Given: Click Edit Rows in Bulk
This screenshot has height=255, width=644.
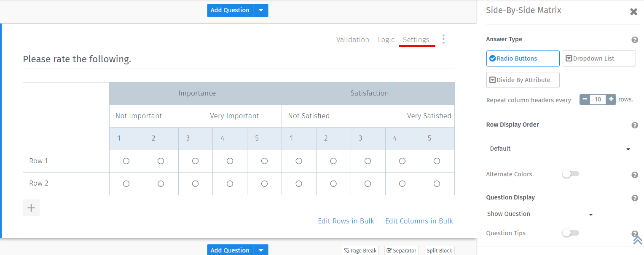Looking at the screenshot, I should point(346,221).
